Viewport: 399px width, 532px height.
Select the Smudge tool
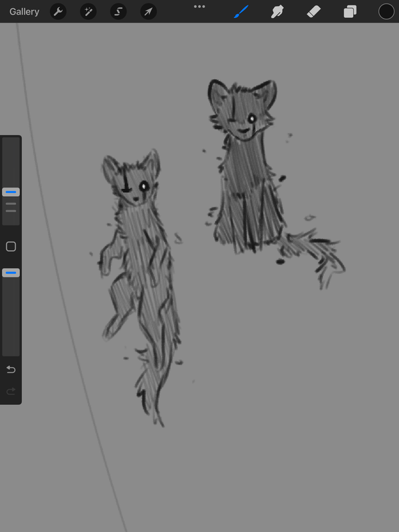click(x=277, y=12)
